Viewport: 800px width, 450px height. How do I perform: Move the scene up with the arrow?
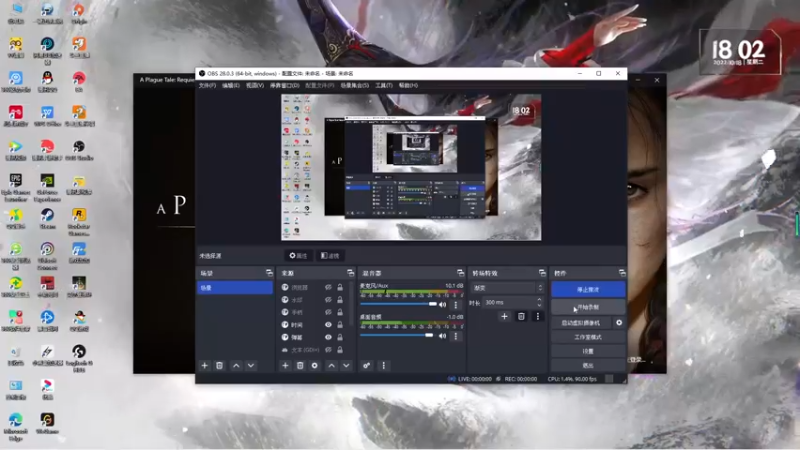pos(236,365)
